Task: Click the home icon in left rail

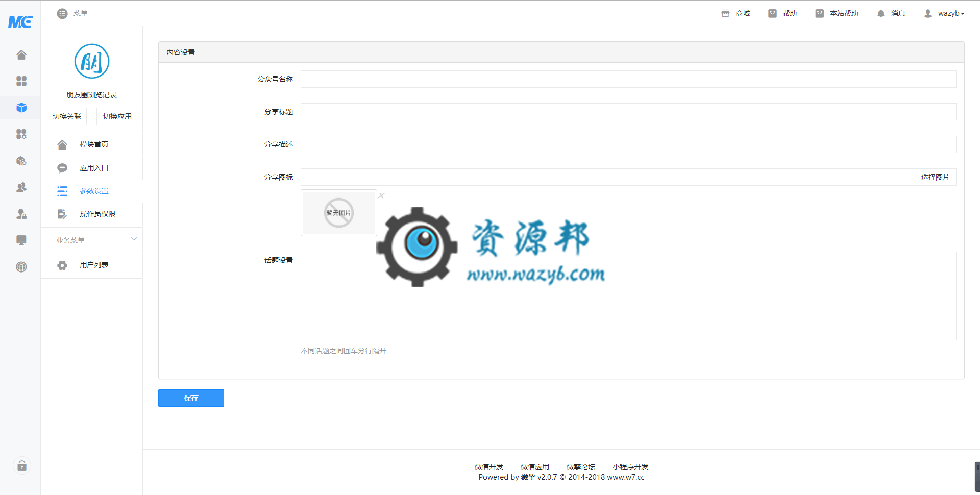Action: 21,55
